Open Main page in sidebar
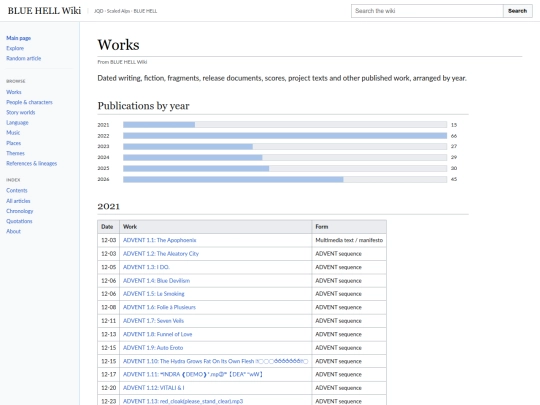The height and width of the screenshot is (405, 540). [19, 38]
